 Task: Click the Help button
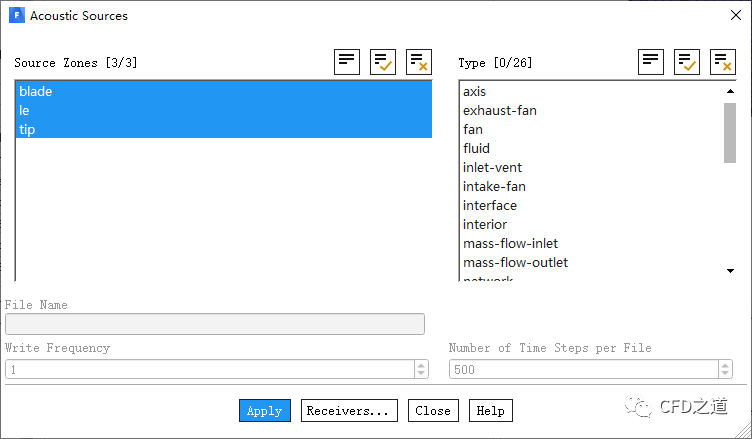490,411
